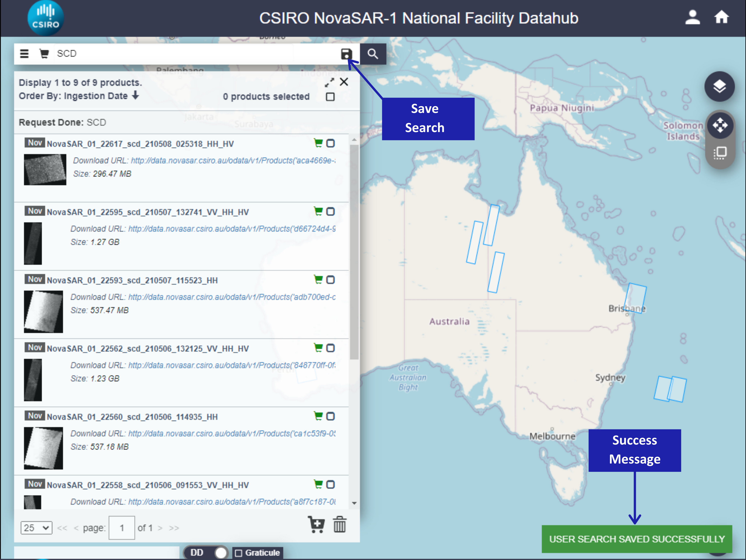The width and height of the screenshot is (746, 560).
Task: Click the CSIRO logo
Action: click(x=46, y=18)
